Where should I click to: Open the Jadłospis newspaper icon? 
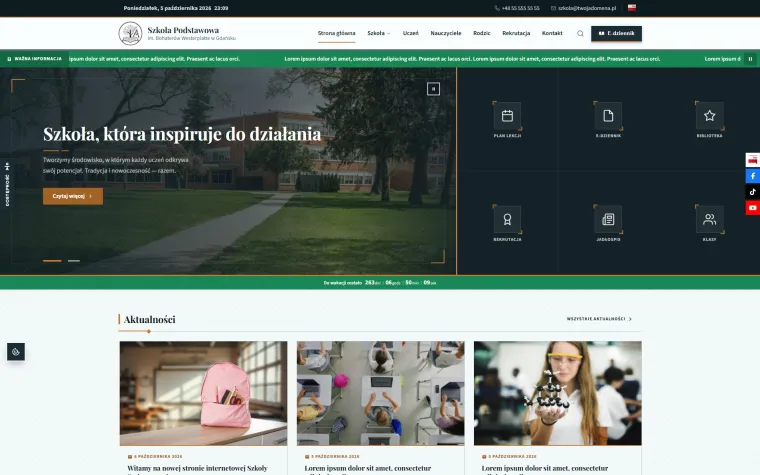(608, 220)
